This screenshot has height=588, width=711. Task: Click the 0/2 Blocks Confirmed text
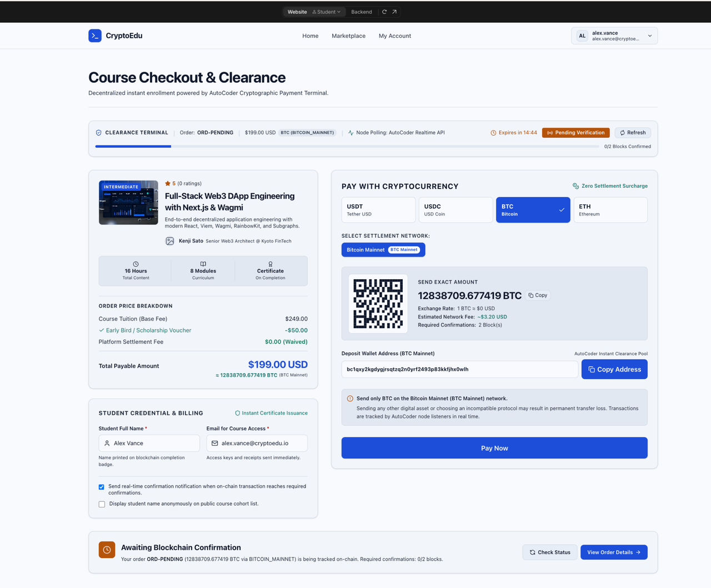628,147
